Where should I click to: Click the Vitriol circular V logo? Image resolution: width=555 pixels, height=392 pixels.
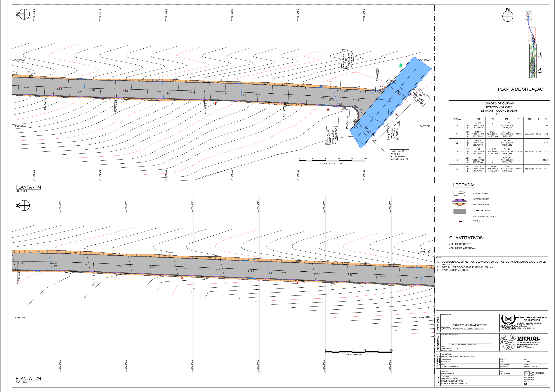pos(508,342)
